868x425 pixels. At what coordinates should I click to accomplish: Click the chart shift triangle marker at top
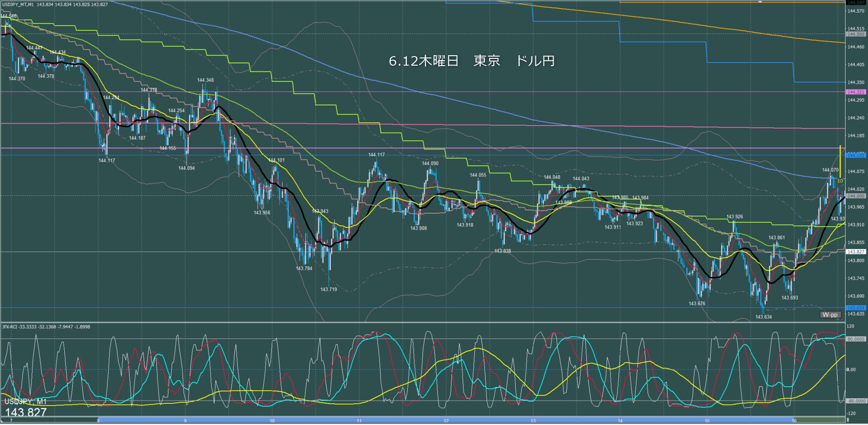coord(761,2)
